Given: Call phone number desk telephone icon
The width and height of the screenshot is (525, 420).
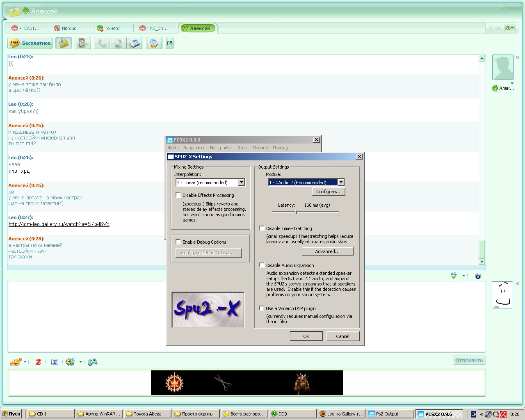Looking at the screenshot, I should pos(134,43).
